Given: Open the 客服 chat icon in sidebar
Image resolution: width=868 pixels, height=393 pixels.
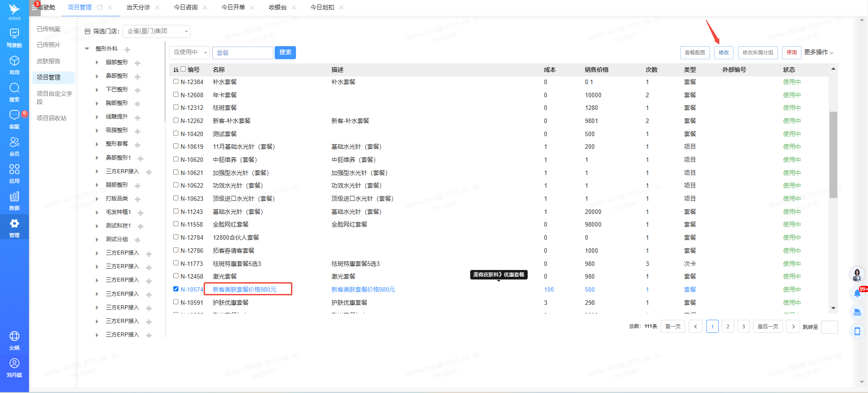Looking at the screenshot, I should pos(14,119).
